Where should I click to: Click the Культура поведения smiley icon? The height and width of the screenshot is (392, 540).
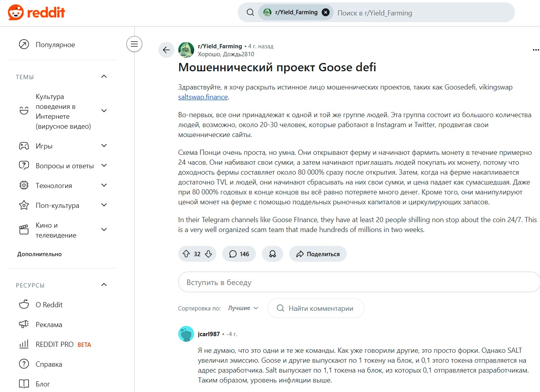pos(24,111)
